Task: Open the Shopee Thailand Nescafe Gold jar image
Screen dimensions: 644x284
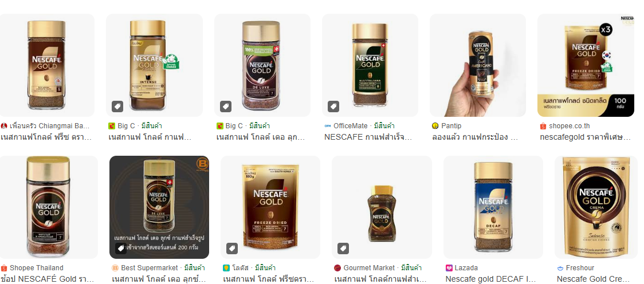Action: pyautogui.click(x=49, y=207)
